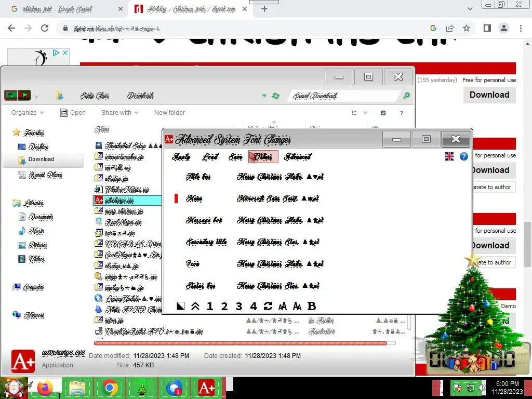Click the red horizontal scrollbar in Explorer
The image size is (532, 399).
click(x=240, y=343)
